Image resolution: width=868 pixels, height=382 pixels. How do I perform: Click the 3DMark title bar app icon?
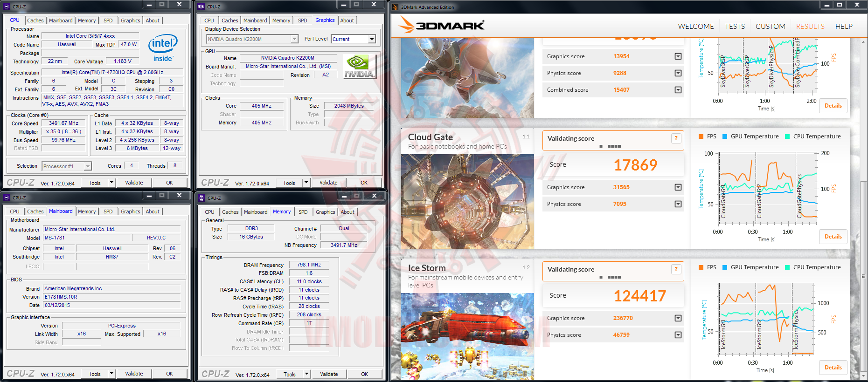click(395, 7)
